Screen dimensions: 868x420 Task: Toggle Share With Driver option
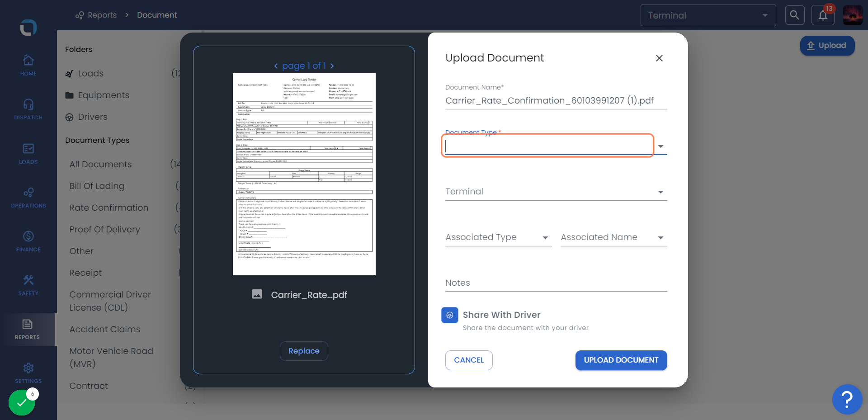pyautogui.click(x=450, y=315)
